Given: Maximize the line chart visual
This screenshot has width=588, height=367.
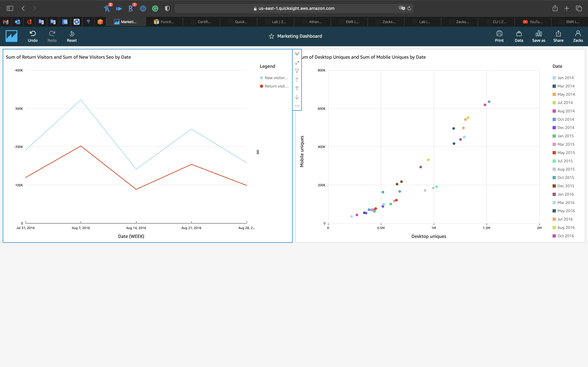Looking at the screenshot, I should (x=297, y=63).
